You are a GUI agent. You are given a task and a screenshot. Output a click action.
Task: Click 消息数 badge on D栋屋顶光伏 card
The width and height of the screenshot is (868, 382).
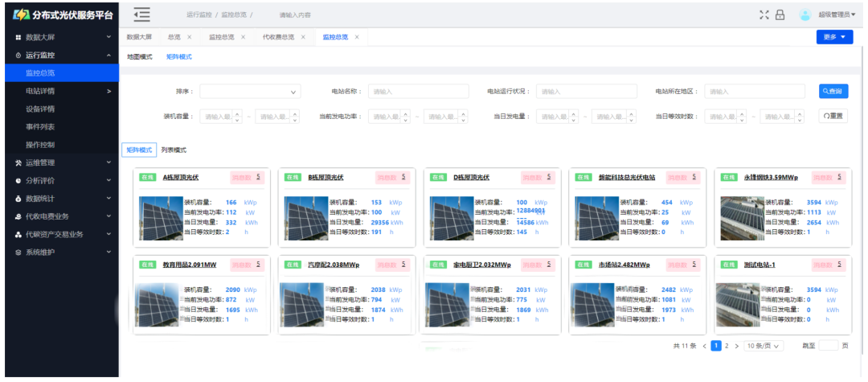[x=538, y=177]
